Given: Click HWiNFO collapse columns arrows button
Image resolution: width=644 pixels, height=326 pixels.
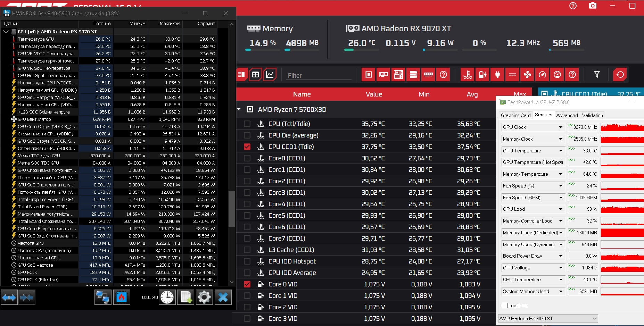Looking at the screenshot, I should pos(27,297).
